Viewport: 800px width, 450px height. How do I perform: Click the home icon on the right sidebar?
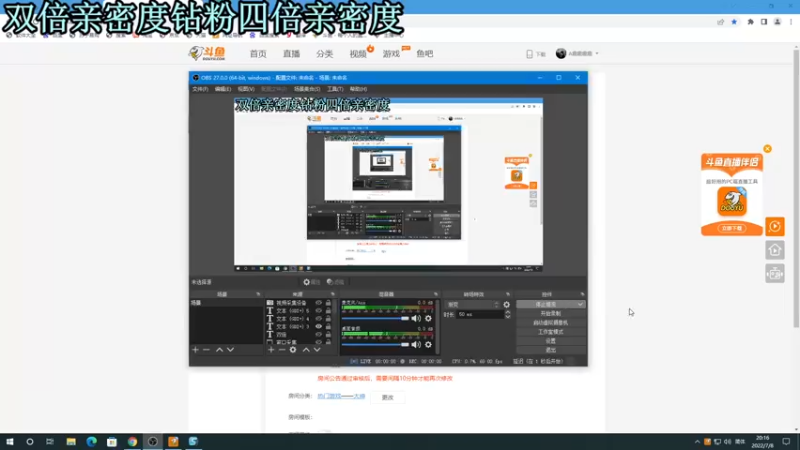(774, 250)
